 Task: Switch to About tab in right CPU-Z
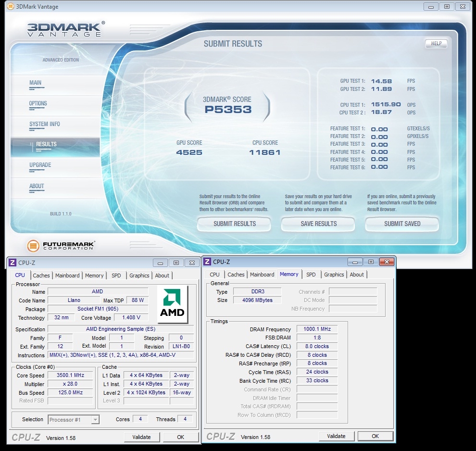[357, 275]
